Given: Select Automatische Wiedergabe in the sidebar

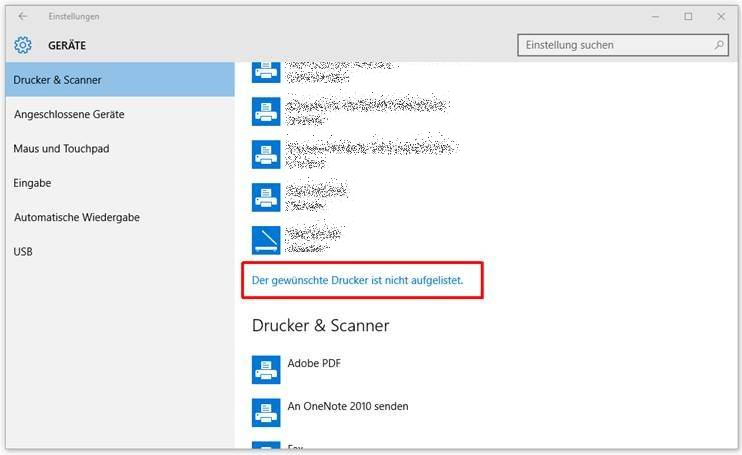Looking at the screenshot, I should coord(76,217).
